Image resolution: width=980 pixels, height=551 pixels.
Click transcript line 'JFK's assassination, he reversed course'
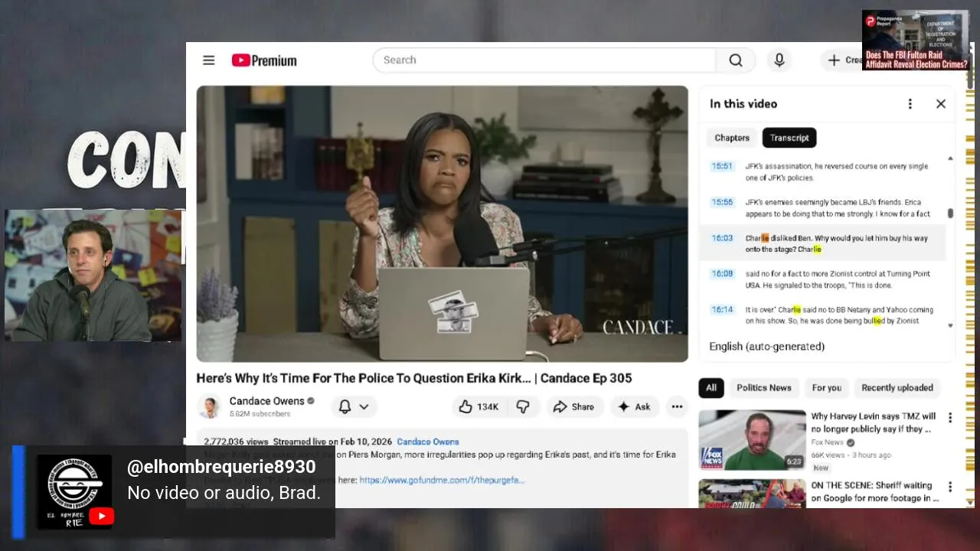pyautogui.click(x=836, y=171)
